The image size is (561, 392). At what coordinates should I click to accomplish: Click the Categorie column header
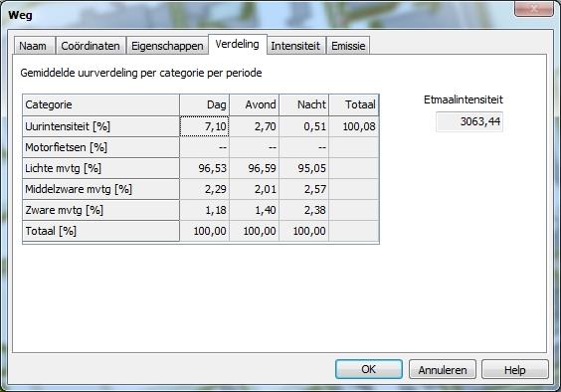[x=100, y=104]
